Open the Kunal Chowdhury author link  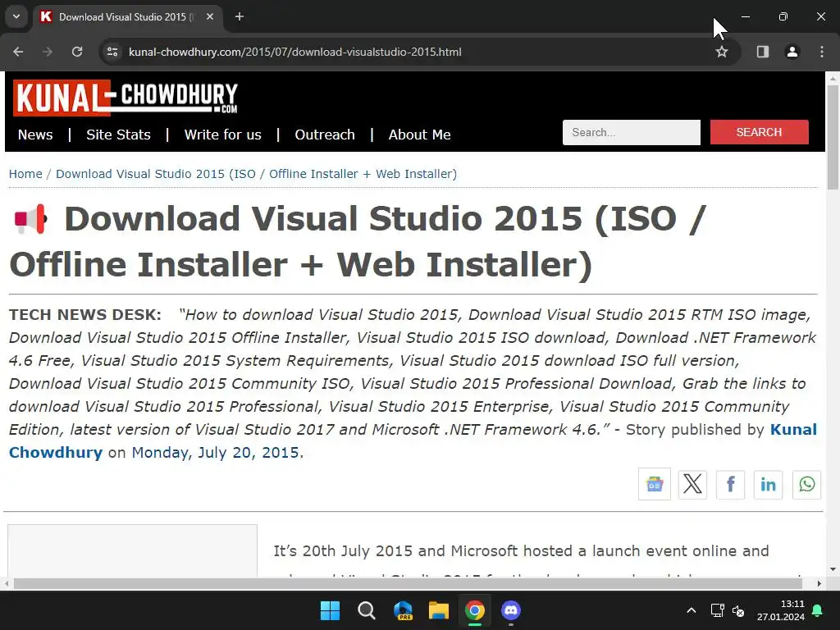coord(413,441)
